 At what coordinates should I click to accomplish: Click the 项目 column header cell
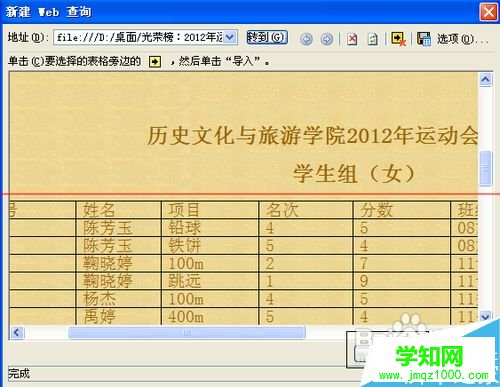pyautogui.click(x=210, y=210)
